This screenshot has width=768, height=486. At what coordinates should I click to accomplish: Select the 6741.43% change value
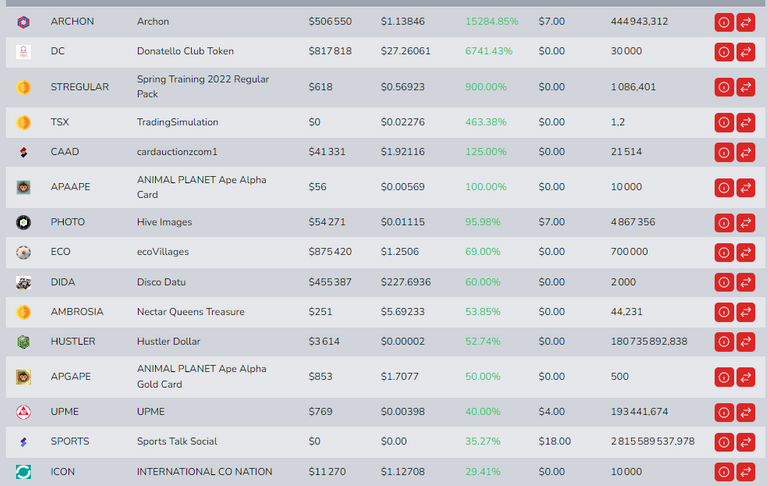click(489, 51)
